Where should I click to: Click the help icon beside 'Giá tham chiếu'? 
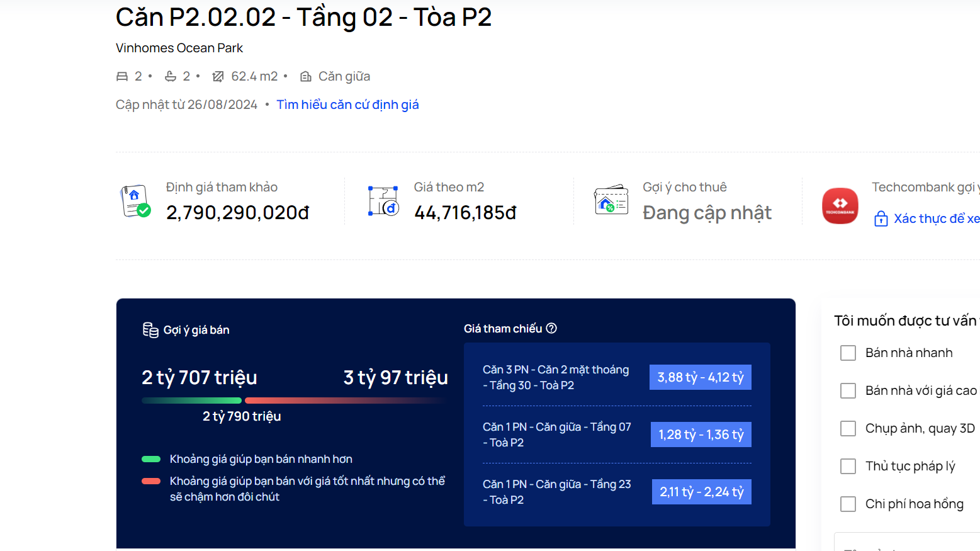coord(551,328)
